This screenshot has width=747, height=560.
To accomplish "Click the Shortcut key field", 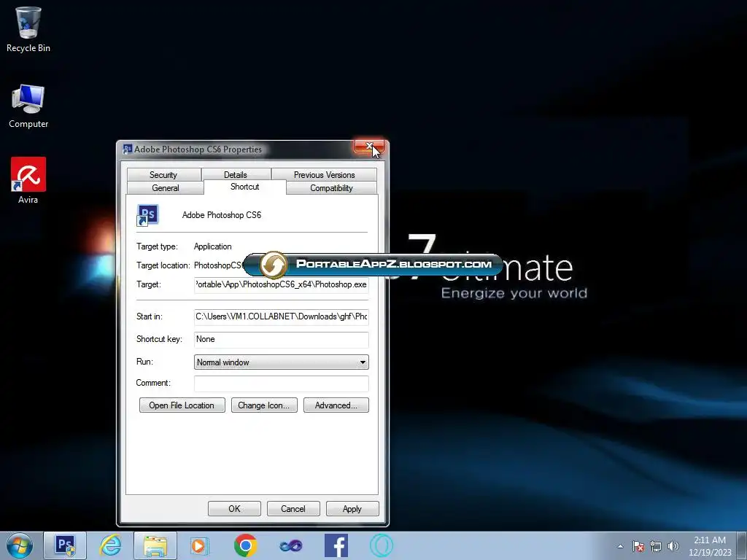I will [x=281, y=339].
